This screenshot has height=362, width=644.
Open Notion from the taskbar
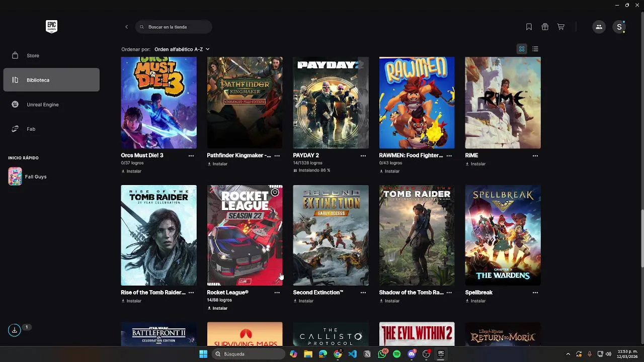click(367, 354)
